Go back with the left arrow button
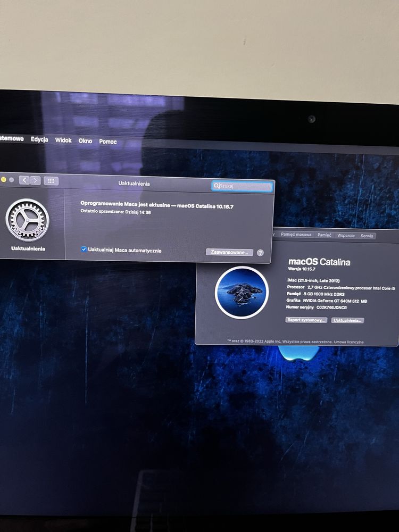Image resolution: width=399 pixels, height=532 pixels. 24,180
